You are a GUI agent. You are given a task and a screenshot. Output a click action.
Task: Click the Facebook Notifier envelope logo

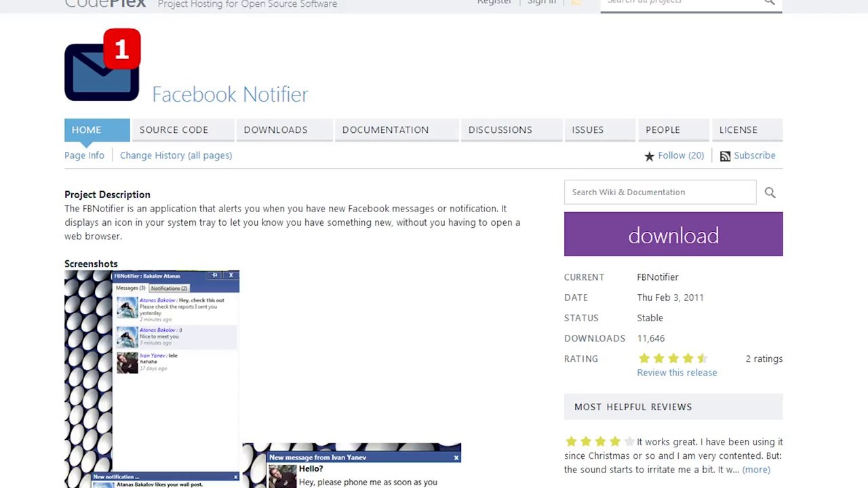[x=102, y=65]
